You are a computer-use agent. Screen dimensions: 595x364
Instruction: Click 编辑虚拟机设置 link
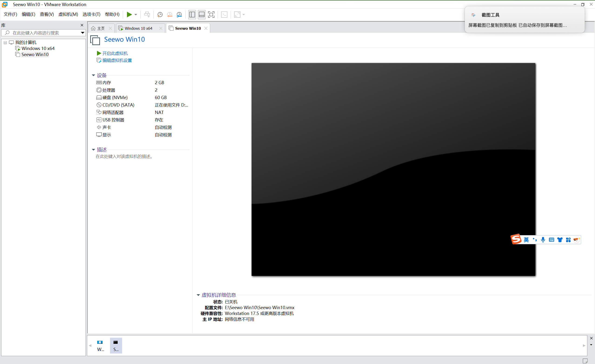117,60
